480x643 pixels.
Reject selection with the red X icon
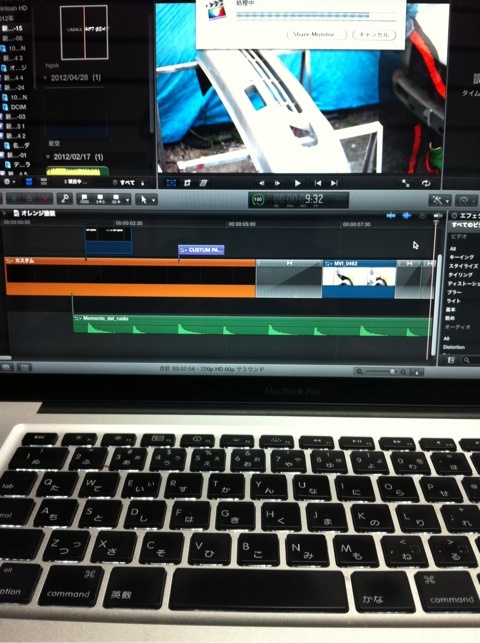point(45,199)
